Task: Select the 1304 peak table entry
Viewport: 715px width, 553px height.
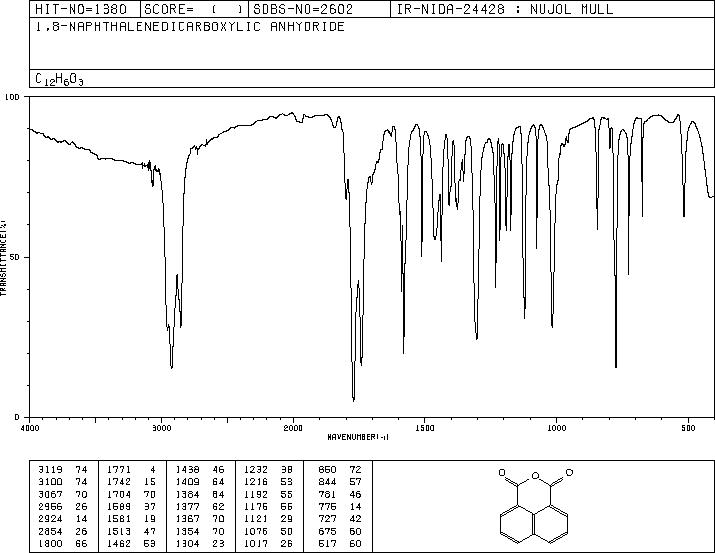Action: [x=200, y=544]
